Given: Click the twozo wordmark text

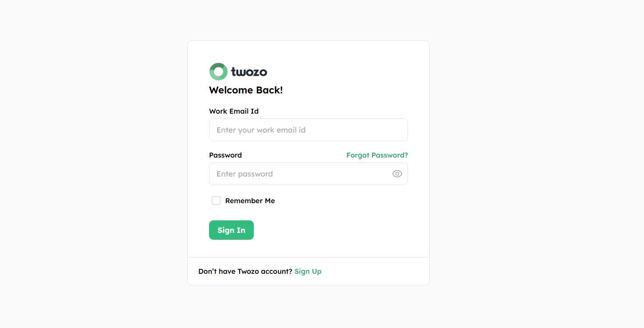Looking at the screenshot, I should 249,72.
